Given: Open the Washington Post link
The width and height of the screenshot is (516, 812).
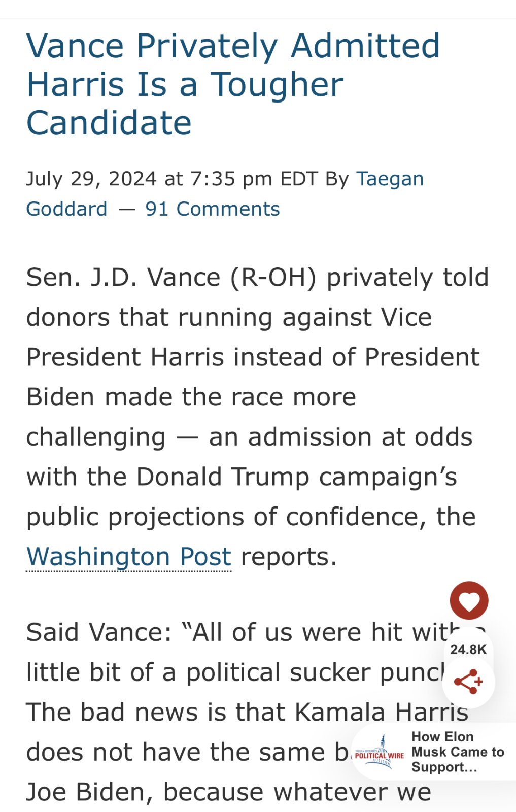Looking at the screenshot, I should coord(129,557).
